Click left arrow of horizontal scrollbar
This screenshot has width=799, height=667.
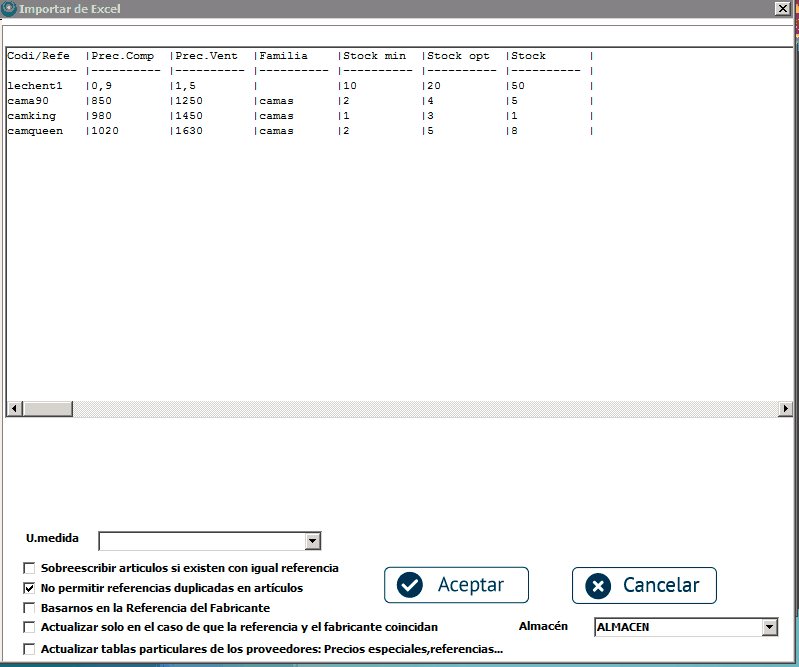[14, 409]
